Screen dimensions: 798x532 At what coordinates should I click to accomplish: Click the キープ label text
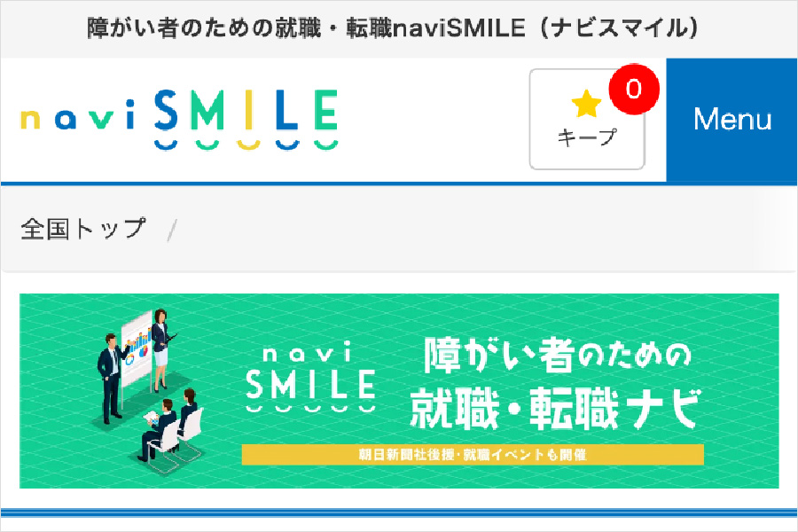[587, 137]
